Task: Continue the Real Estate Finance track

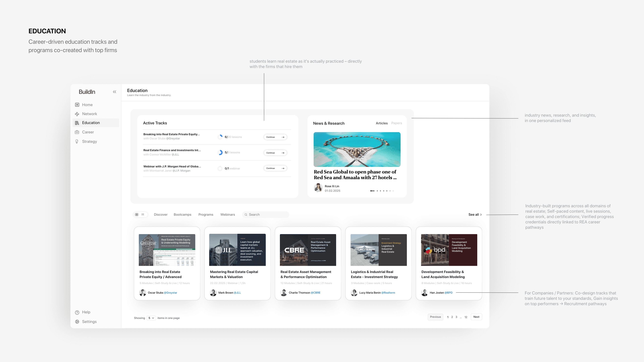Action: [275, 153]
